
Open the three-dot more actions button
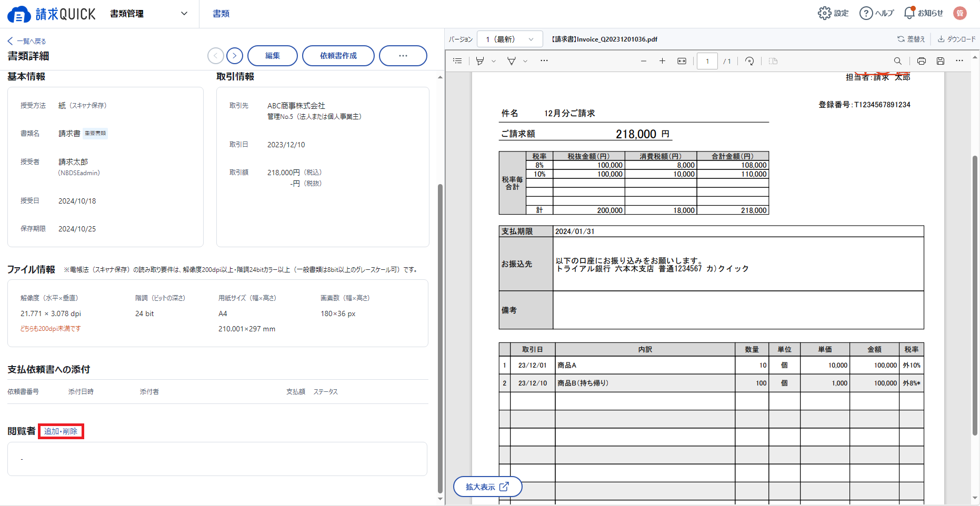(x=403, y=56)
